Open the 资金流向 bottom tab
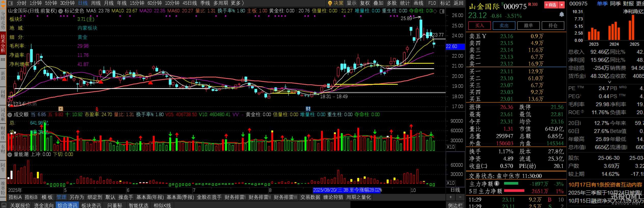Screen dimensions: 644x208 click(x=44, y=205)
